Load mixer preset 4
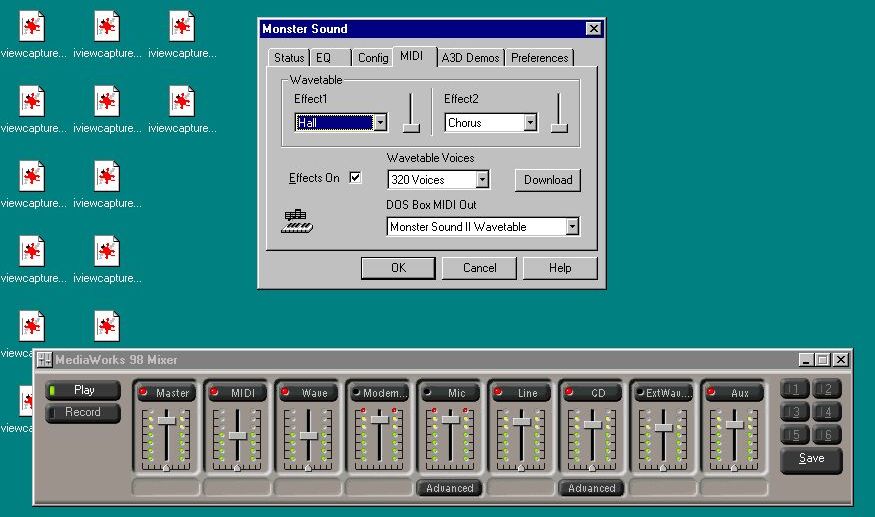This screenshot has height=517, width=875. pos(827,412)
